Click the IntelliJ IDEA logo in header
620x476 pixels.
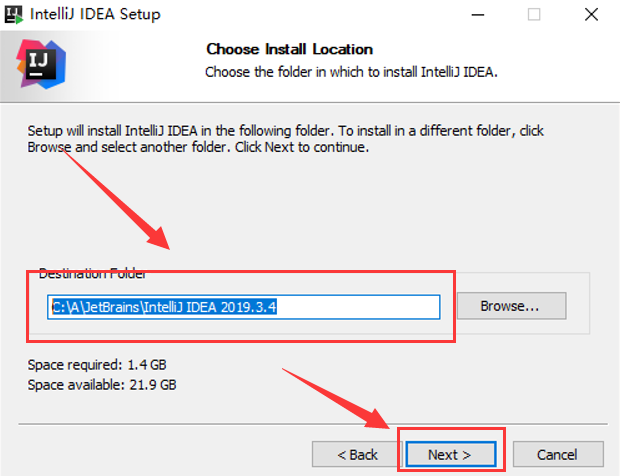(x=41, y=64)
